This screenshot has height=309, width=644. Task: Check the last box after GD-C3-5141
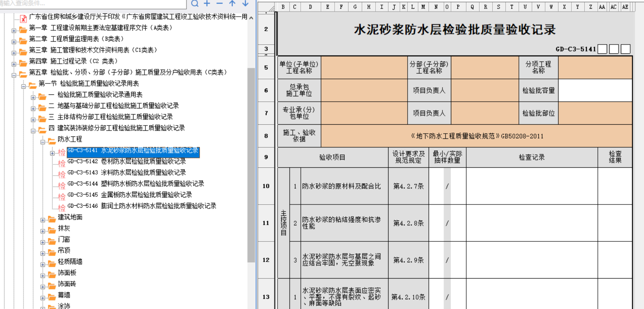626,49
